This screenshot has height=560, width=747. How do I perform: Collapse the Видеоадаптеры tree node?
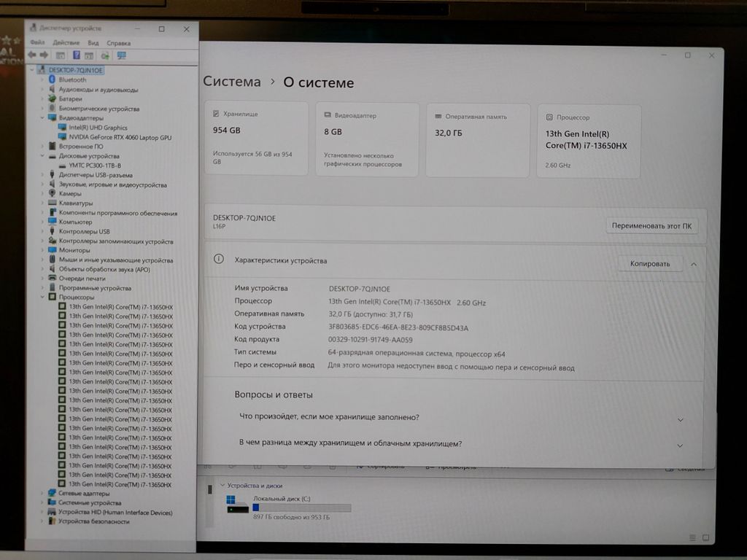tap(42, 118)
